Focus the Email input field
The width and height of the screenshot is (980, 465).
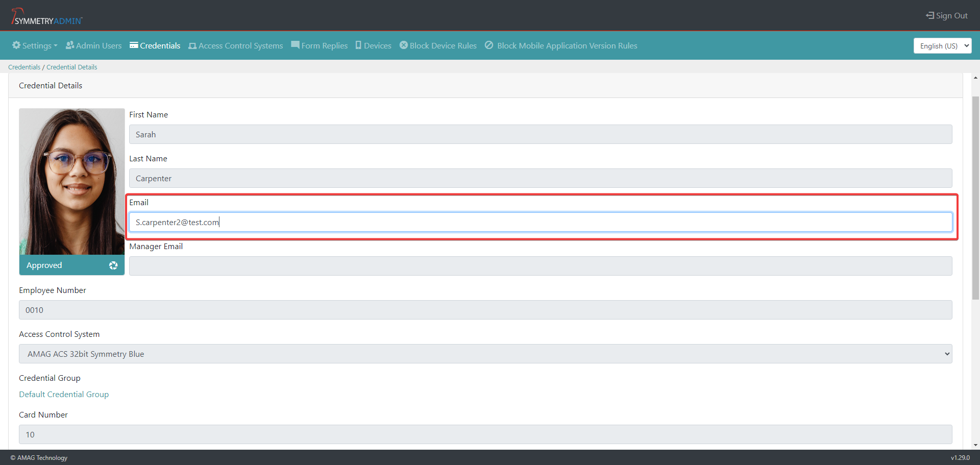click(541, 222)
